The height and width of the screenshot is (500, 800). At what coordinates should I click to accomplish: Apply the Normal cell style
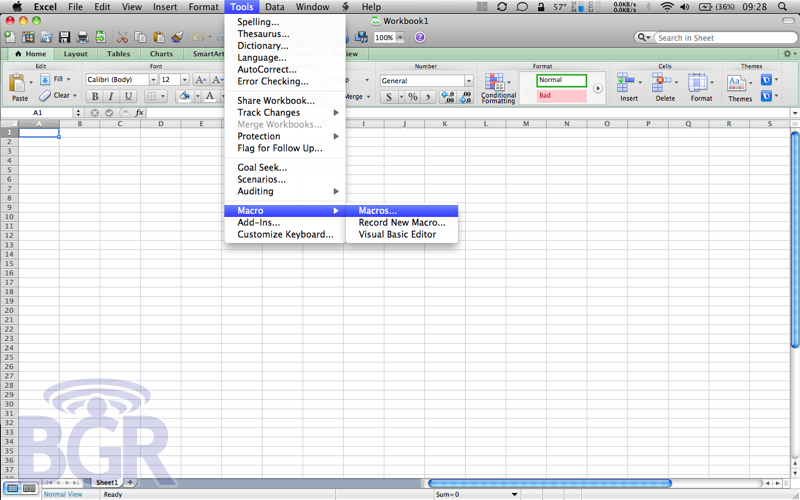(561, 80)
